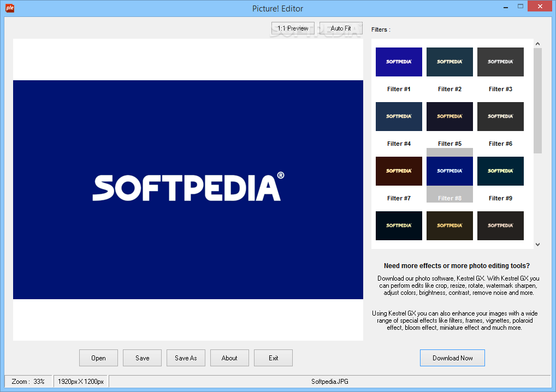The height and width of the screenshot is (392, 556).
Task: Close the Picture! Editor window
Action: pos(540,7)
